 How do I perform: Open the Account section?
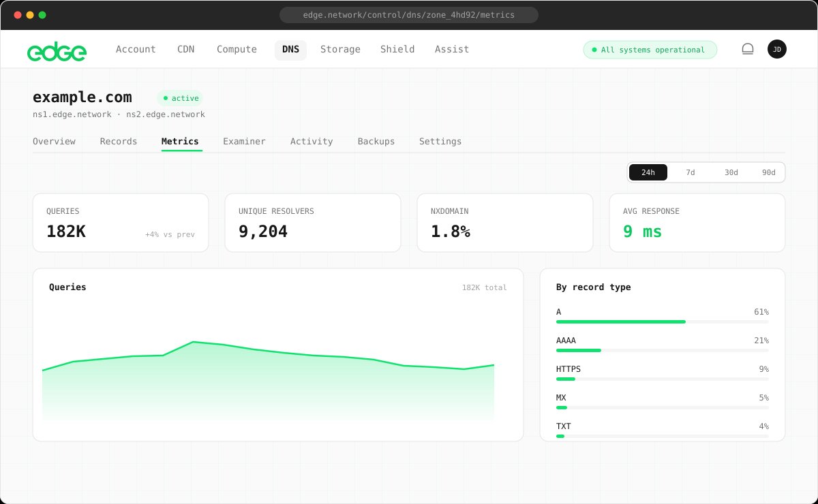(136, 50)
